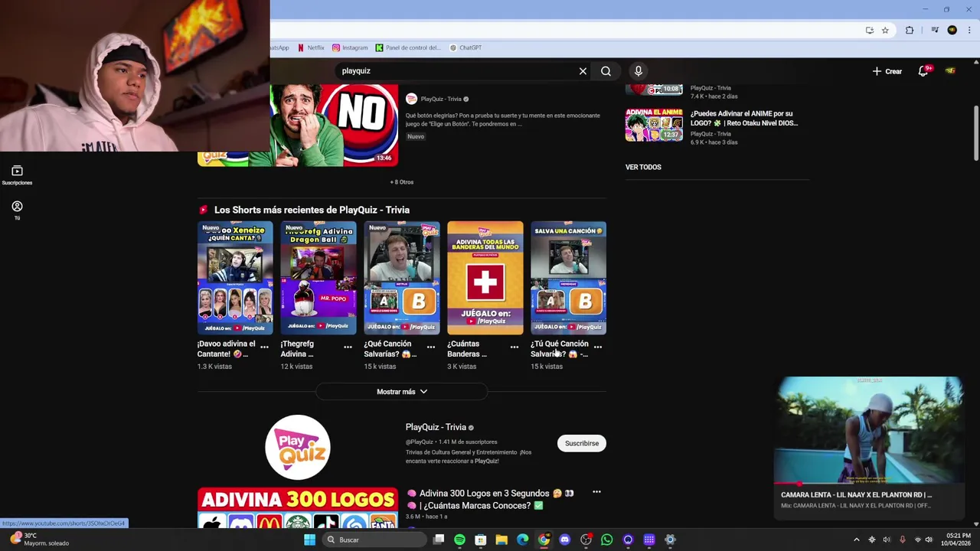The height and width of the screenshot is (551, 980).
Task: Seek in the mini player progress bar
Action: 869,484
